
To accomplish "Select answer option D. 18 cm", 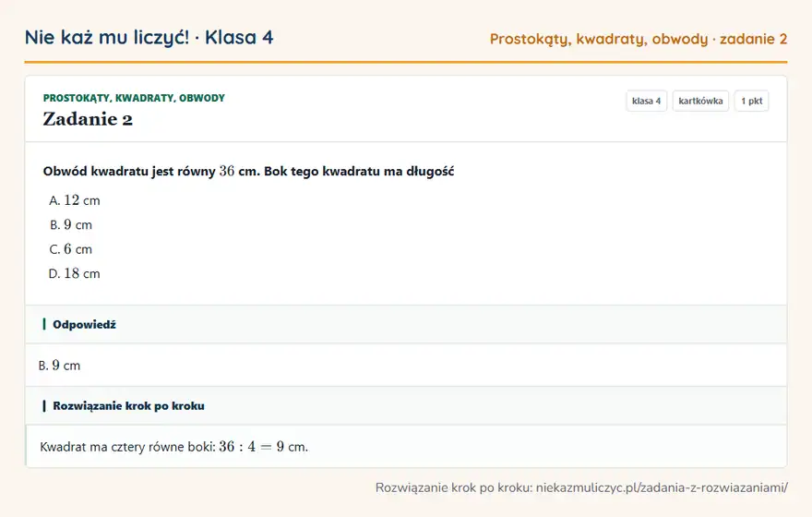I will 75,273.
